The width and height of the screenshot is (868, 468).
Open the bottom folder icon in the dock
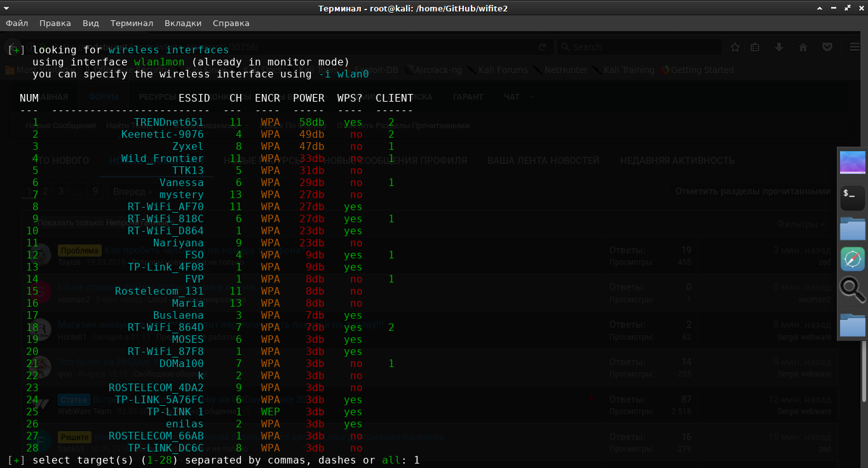(x=852, y=324)
